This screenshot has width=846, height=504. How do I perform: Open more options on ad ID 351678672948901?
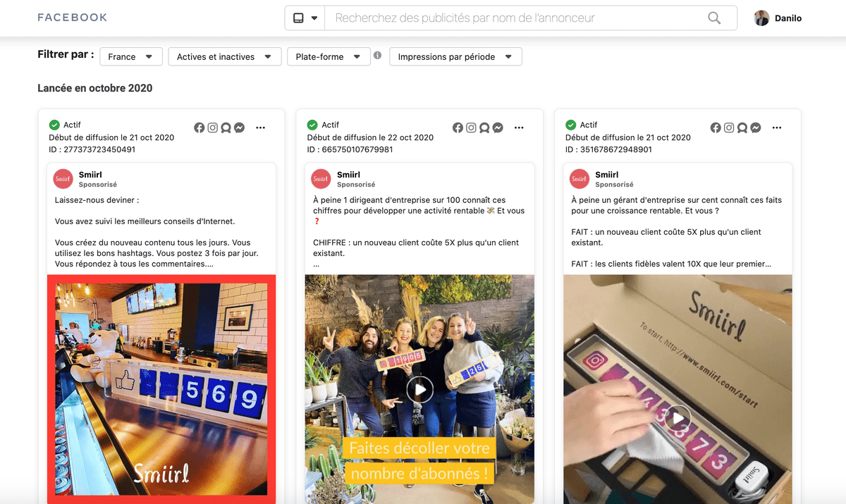click(x=777, y=128)
